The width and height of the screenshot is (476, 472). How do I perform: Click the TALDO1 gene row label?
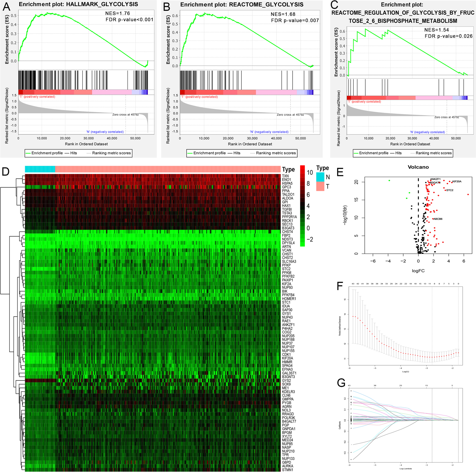288,195
